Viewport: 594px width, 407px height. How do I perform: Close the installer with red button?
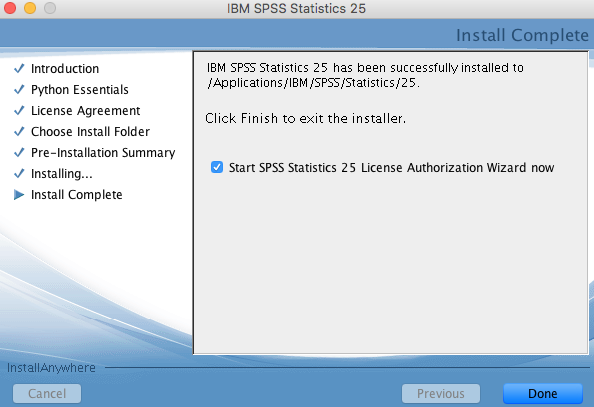point(10,8)
